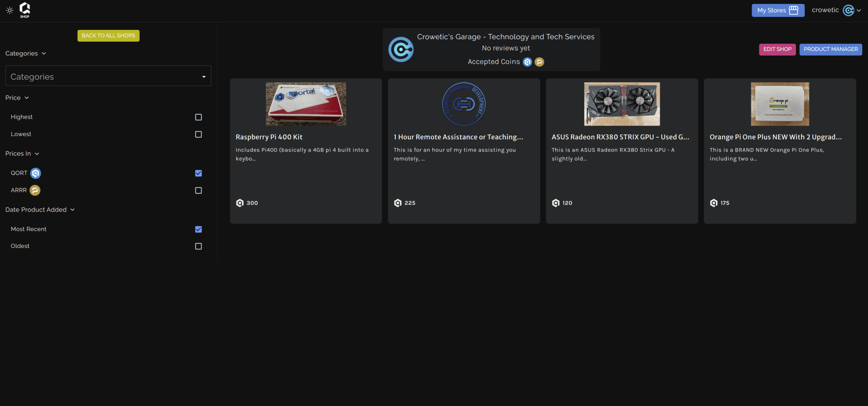
Task: Open the crowetic account dropdown menu
Action: point(859,10)
